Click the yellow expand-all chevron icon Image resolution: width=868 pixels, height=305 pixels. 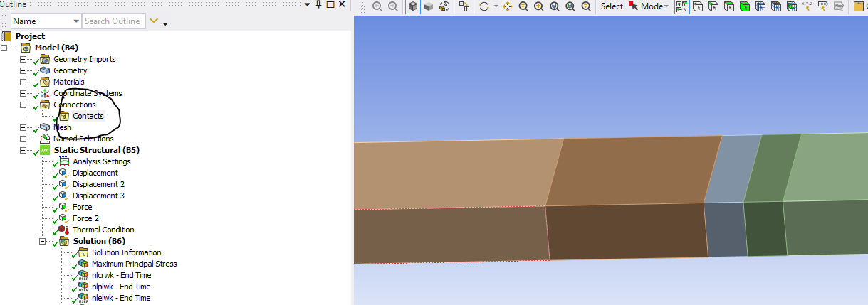point(155,21)
